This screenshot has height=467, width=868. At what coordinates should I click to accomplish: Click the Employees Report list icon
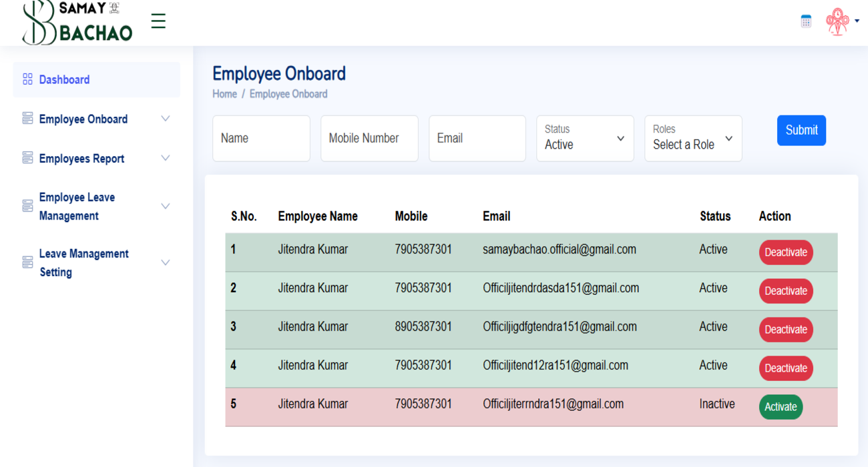[27, 158]
